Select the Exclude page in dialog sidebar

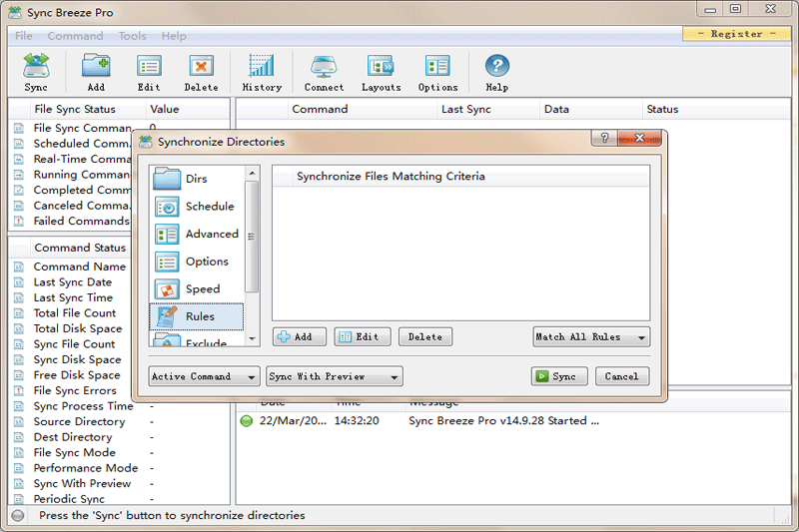click(x=197, y=340)
